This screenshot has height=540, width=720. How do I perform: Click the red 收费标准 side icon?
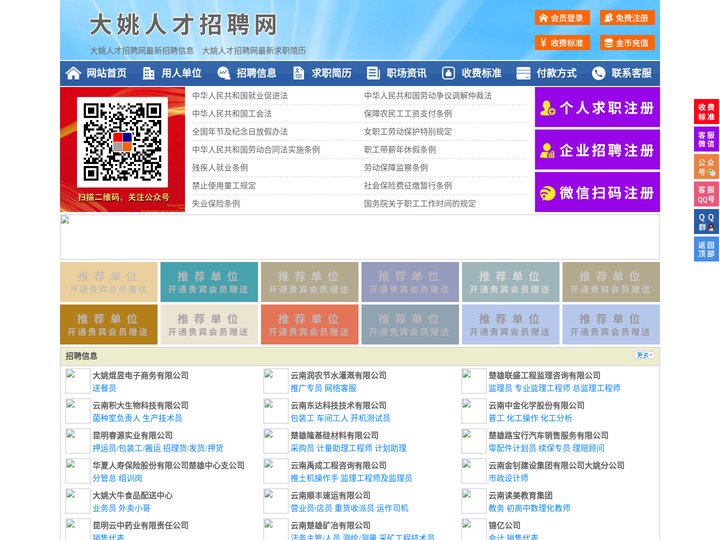coord(706,112)
